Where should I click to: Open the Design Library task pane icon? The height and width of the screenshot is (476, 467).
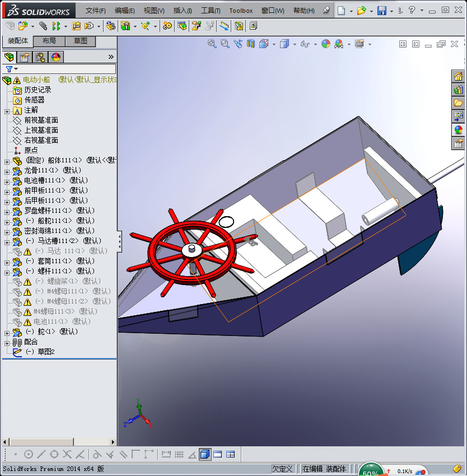[458, 90]
